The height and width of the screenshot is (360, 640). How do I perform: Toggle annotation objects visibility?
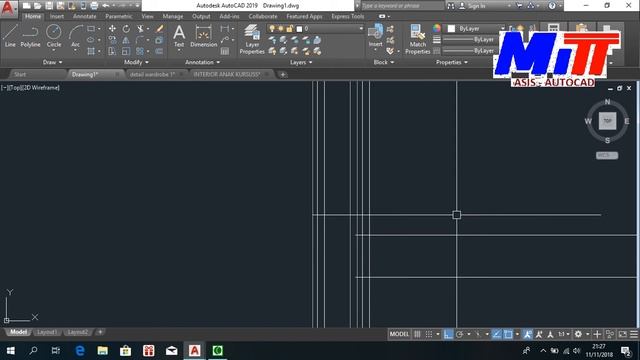(527, 334)
